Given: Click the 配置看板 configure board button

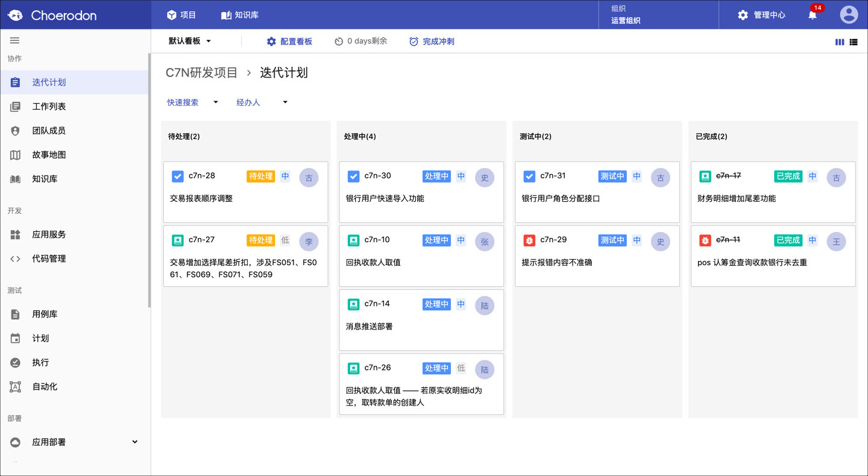Looking at the screenshot, I should [x=289, y=42].
